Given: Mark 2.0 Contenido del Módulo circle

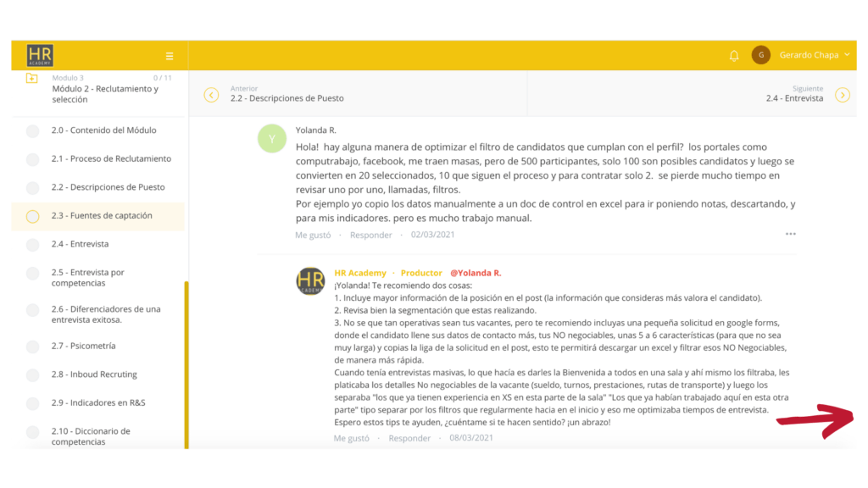Looking at the screenshot, I should click(x=33, y=131).
